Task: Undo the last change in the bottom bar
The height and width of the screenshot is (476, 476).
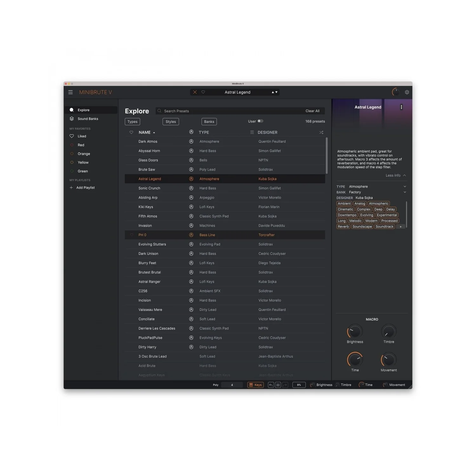Action: click(271, 385)
